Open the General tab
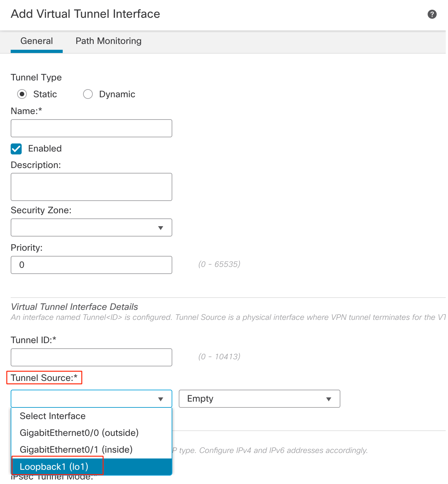The height and width of the screenshot is (484, 448). 37,41
